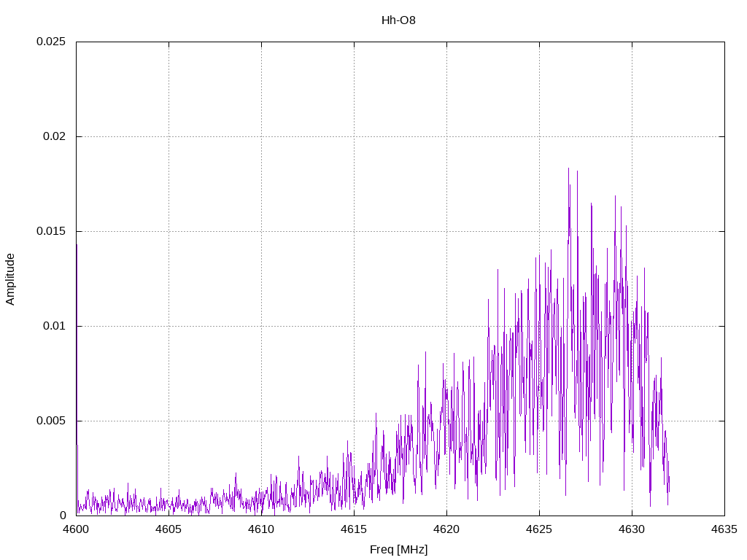
Task: Click the 4620 x-axis tick label
Action: click(447, 529)
